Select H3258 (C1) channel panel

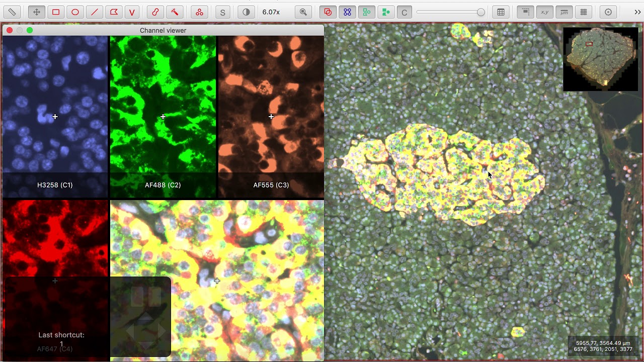(x=55, y=117)
